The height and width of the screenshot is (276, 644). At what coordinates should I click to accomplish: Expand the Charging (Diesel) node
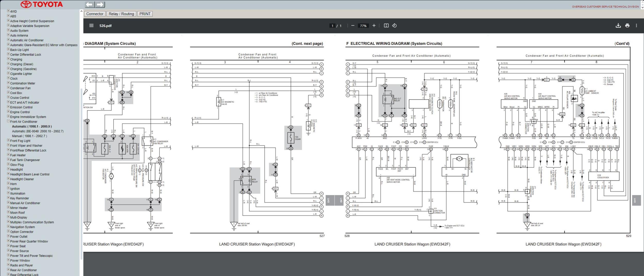(x=8, y=64)
